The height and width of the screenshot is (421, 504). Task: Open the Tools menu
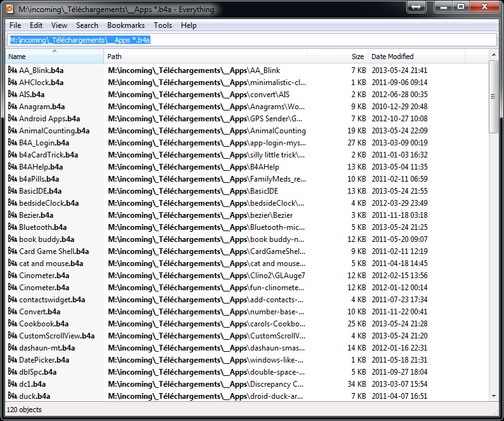[x=162, y=25]
